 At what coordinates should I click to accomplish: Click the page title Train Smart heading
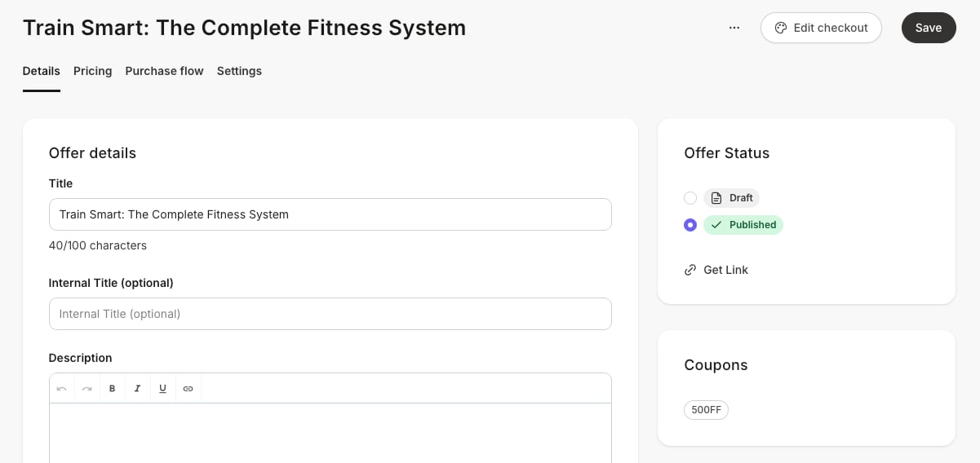(244, 28)
